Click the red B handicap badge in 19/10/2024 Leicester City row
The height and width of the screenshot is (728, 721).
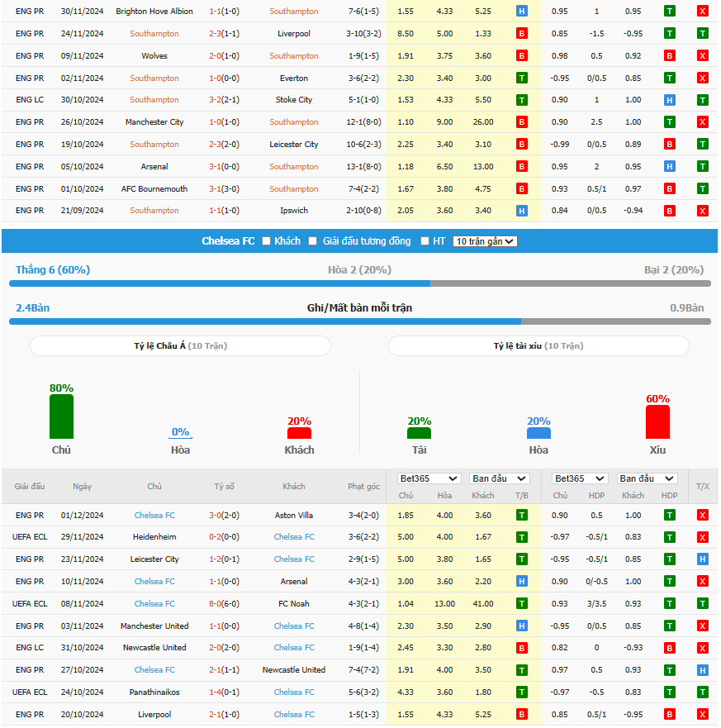coord(669,145)
